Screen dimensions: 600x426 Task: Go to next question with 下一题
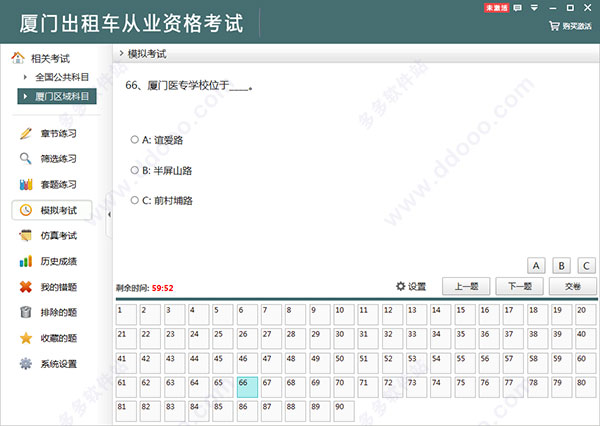[520, 286]
